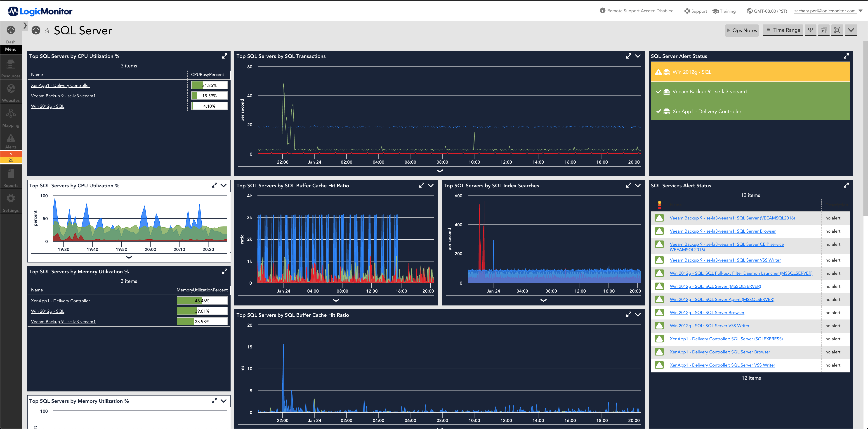The image size is (868, 429).
Task: Click the GMT-08:00 (PST) timezone indicator
Action: click(767, 11)
